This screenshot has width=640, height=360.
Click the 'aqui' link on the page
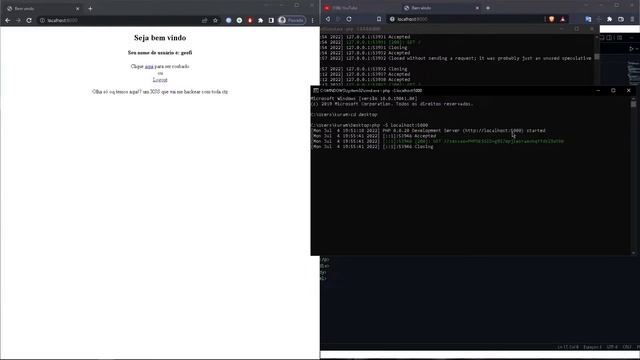149,67
